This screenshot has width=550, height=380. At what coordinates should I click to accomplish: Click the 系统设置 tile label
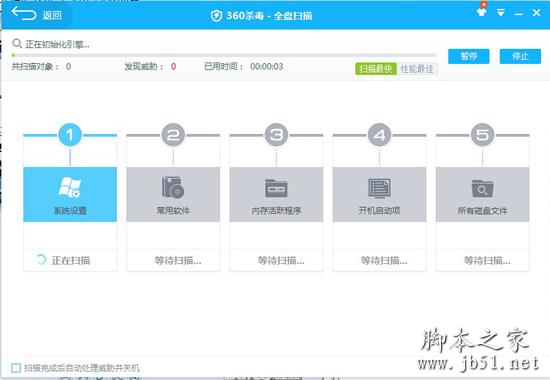(x=70, y=211)
